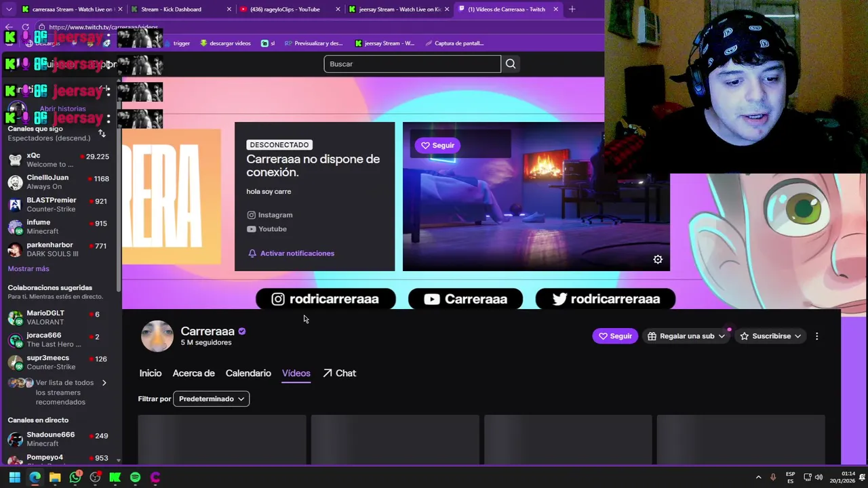Open BLASTPremier channel in sidebar
This screenshot has width=868, height=488.
pos(60,205)
